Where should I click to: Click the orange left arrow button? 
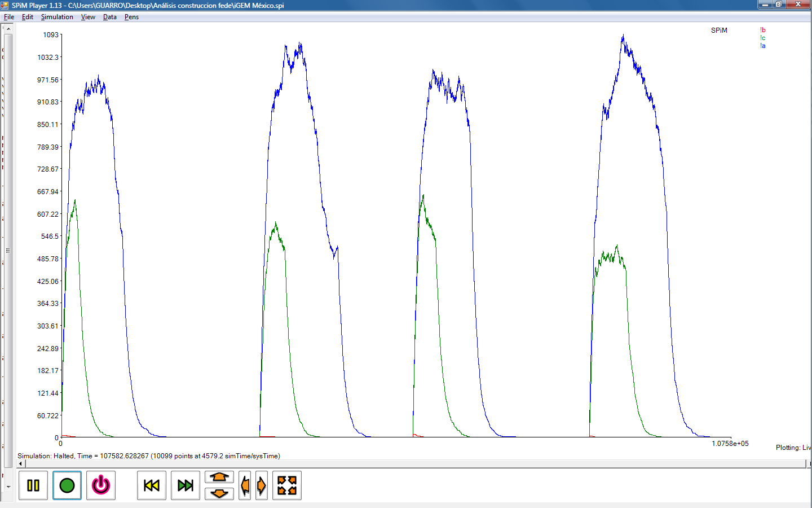[245, 485]
